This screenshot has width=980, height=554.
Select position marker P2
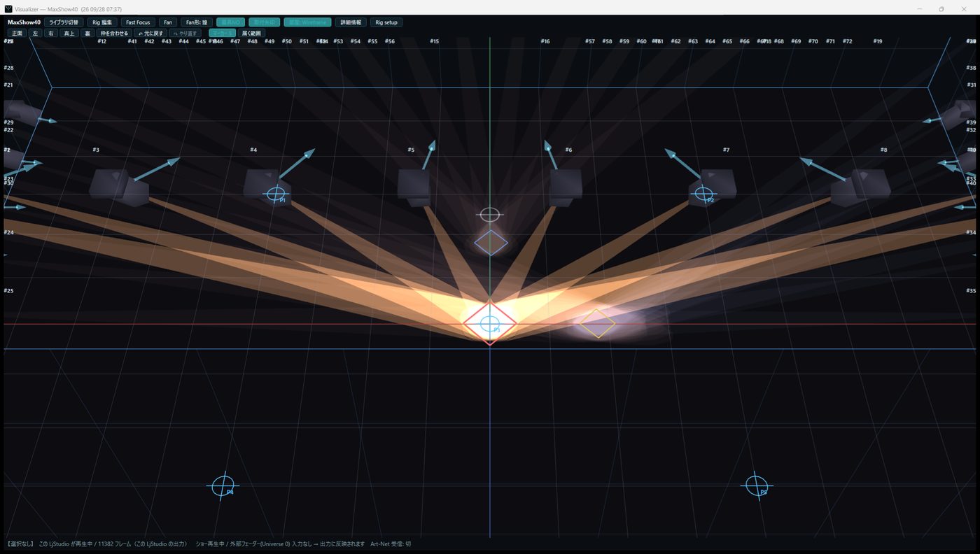click(703, 194)
